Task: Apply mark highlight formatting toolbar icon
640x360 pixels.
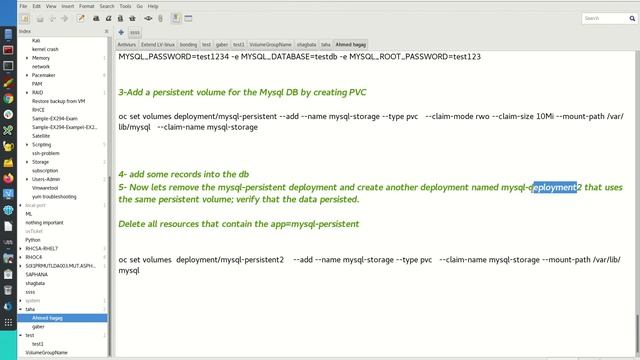Action: click(120, 19)
